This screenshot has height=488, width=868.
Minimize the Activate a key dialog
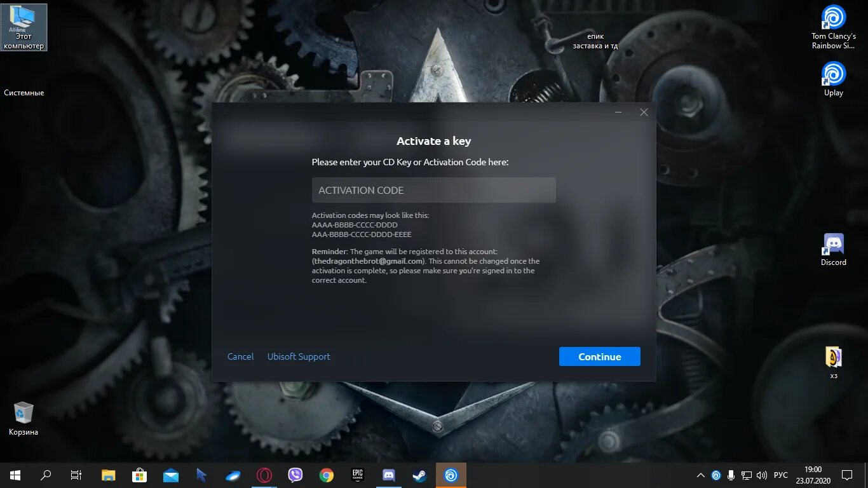tap(618, 112)
